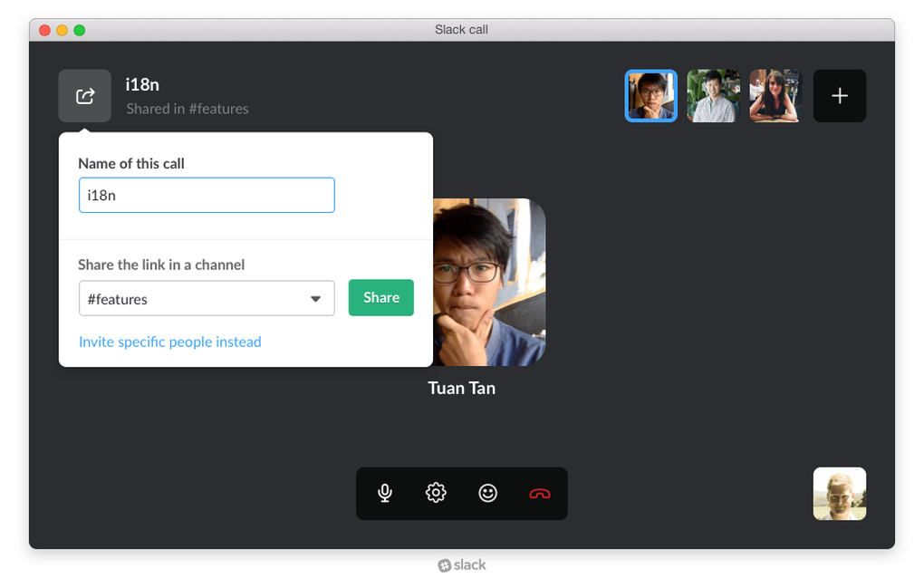This screenshot has width=924, height=578.
Task: Mute the microphone
Action: coord(385,494)
